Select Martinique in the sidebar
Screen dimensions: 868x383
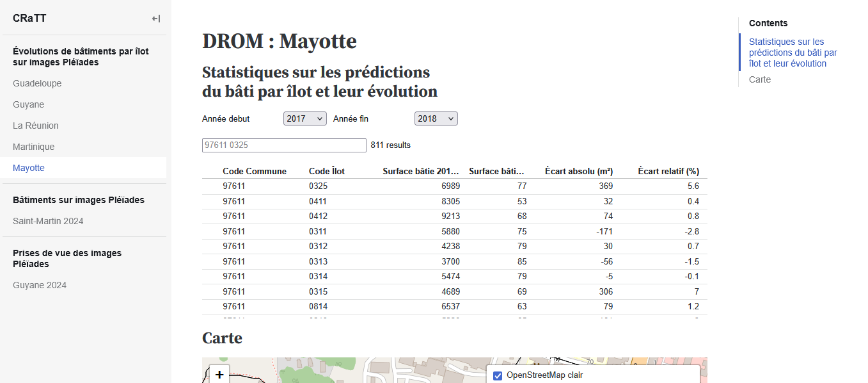coord(33,147)
